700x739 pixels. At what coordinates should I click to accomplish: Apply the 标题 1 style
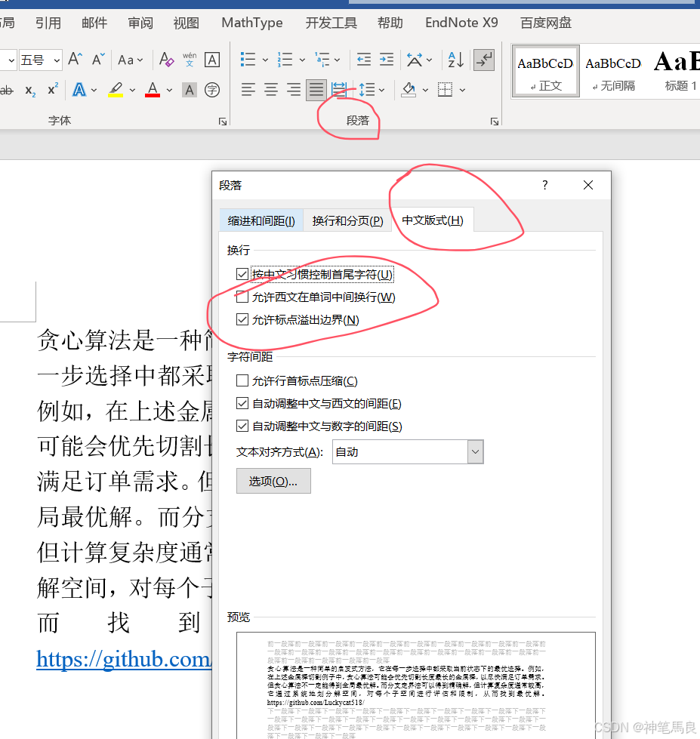(677, 72)
